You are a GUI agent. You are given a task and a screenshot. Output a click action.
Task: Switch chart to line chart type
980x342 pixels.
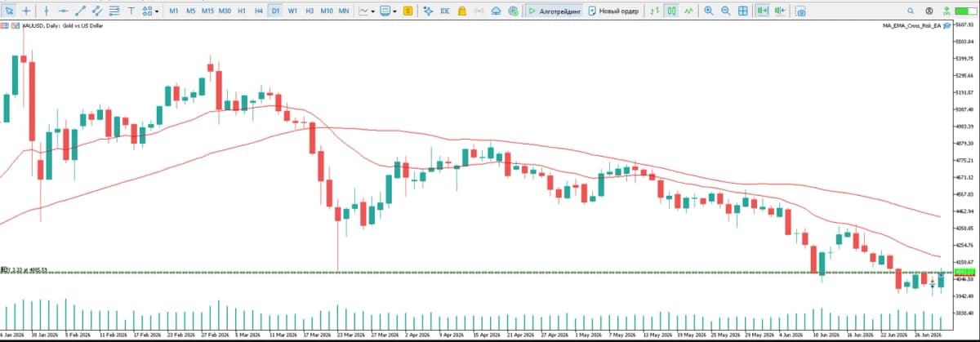pos(689,11)
